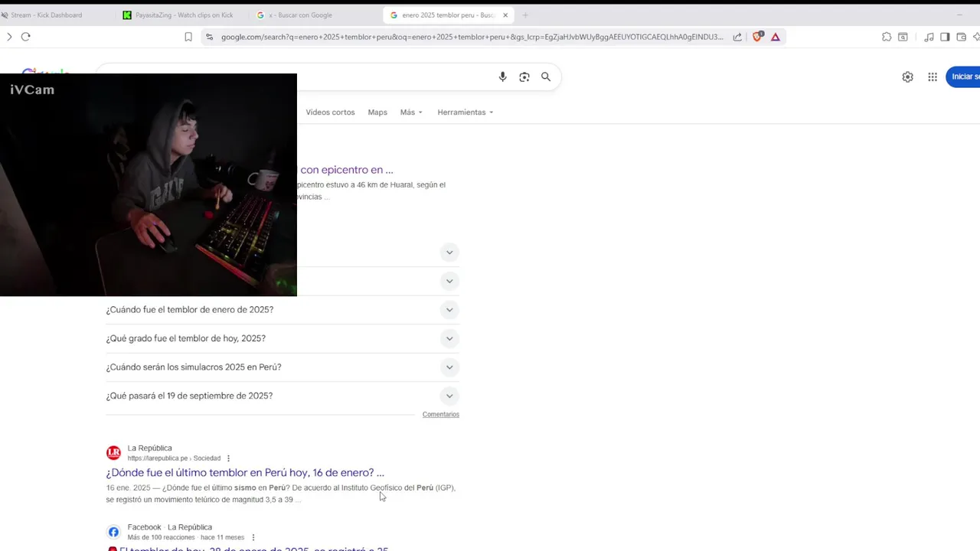
Task: Open options menu for the La República result
Action: [228, 458]
